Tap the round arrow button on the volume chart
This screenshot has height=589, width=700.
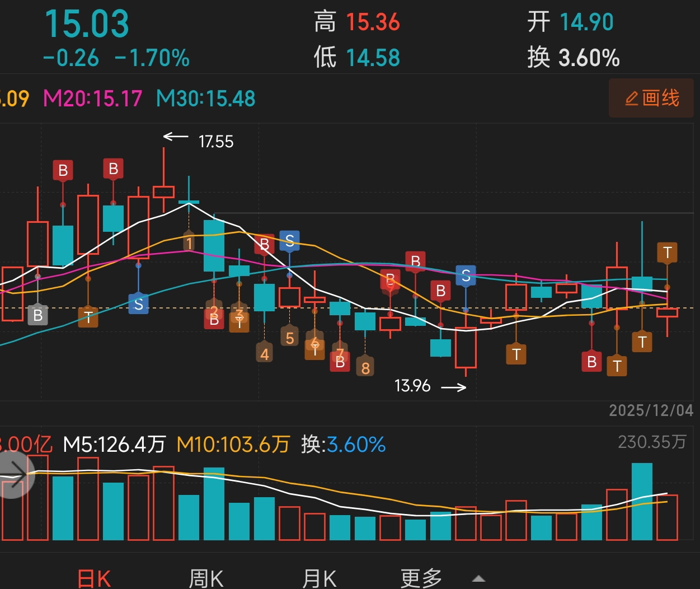(x=12, y=475)
